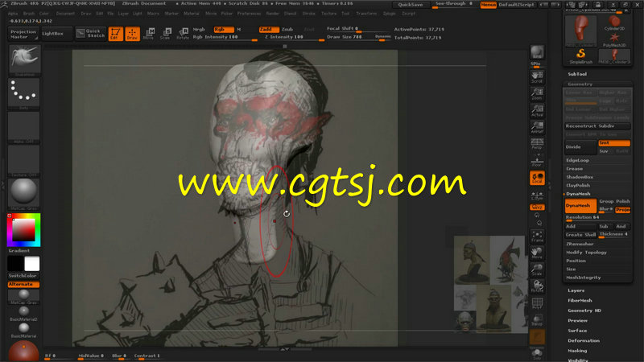Open the Alpha menu
644x362 pixels.
pyautogui.click(x=13, y=14)
